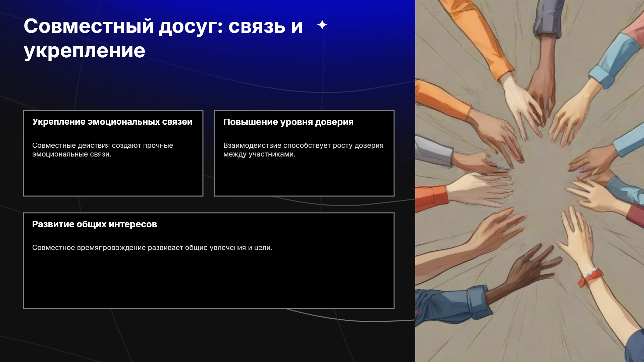
Task: Select the hands circle illustration
Action: (x=530, y=181)
